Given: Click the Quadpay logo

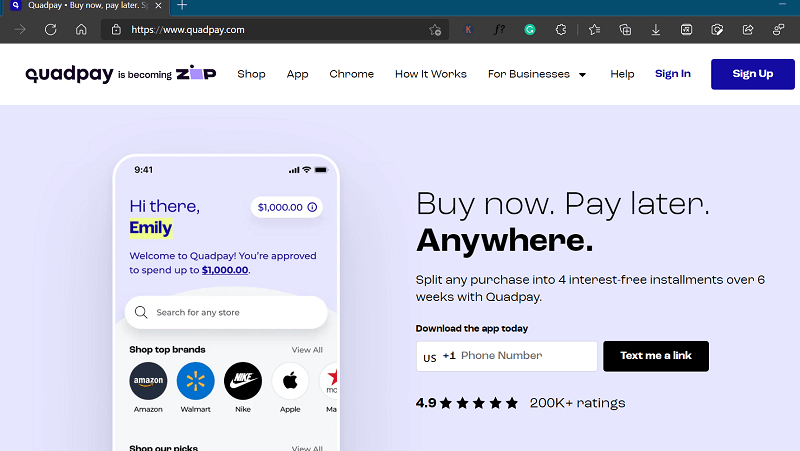Looking at the screenshot, I should pyautogui.click(x=69, y=74).
